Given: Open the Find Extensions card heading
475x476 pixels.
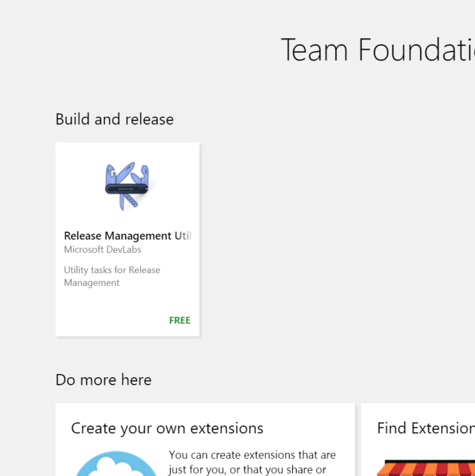Looking at the screenshot, I should pyautogui.click(x=426, y=428).
